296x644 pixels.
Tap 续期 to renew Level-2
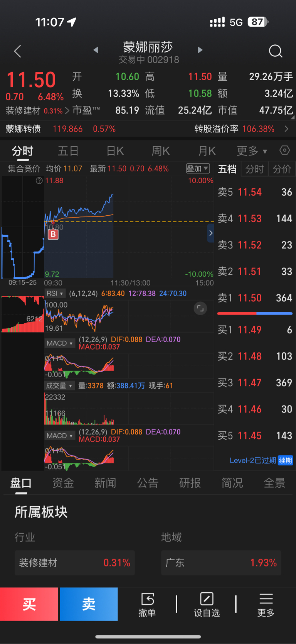tap(286, 460)
